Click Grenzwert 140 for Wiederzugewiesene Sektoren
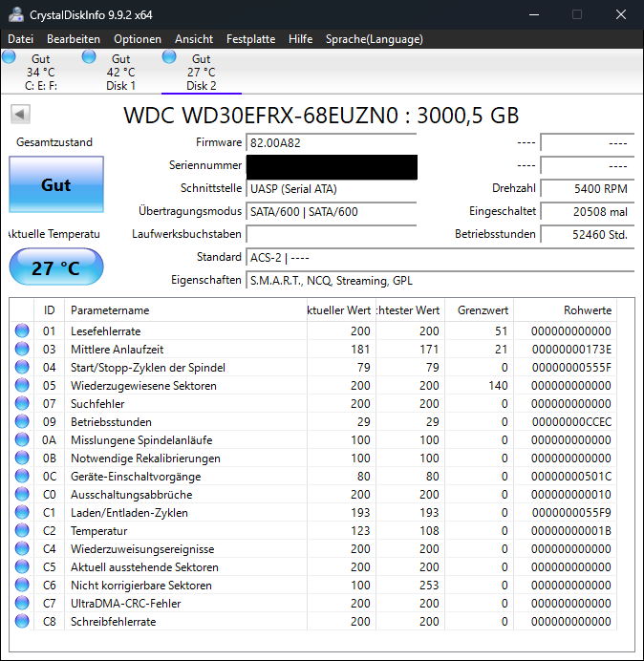Image resolution: width=644 pixels, height=661 pixels. click(498, 386)
